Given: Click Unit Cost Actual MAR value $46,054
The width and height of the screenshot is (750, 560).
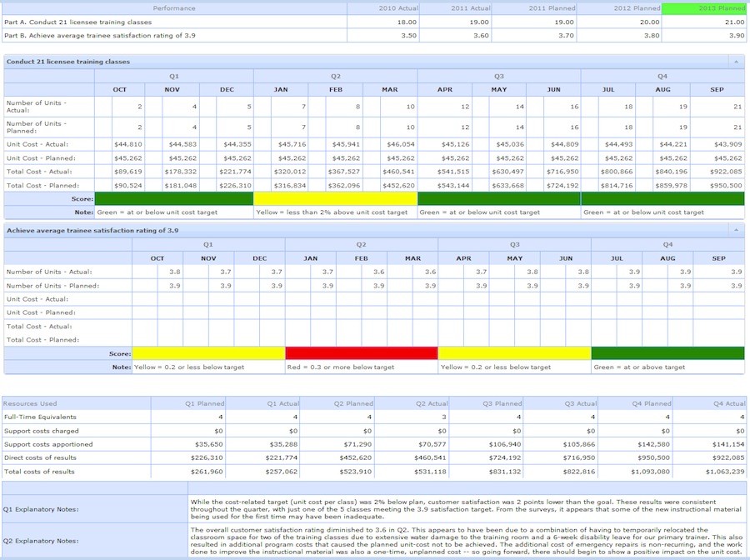Looking at the screenshot, I should tap(401, 144).
